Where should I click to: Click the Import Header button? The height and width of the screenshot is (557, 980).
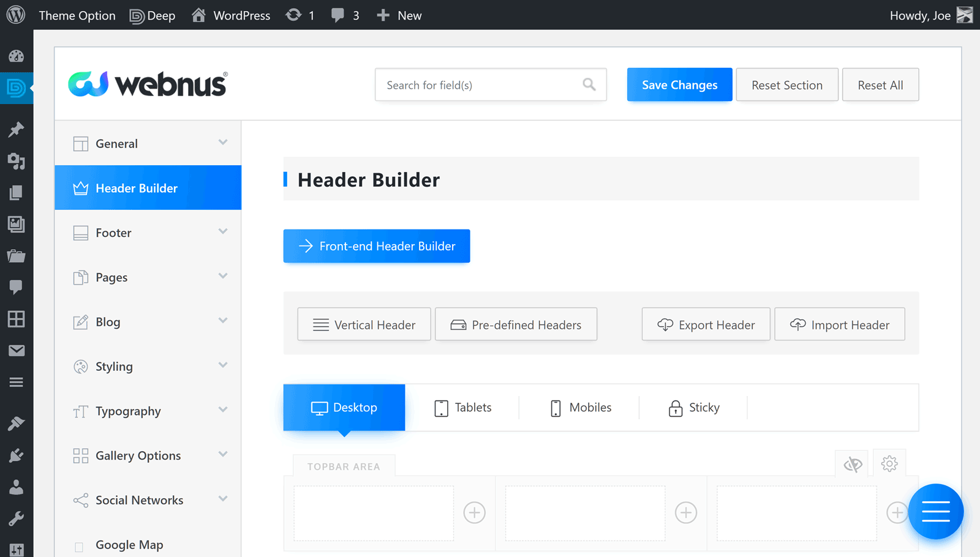pyautogui.click(x=840, y=324)
